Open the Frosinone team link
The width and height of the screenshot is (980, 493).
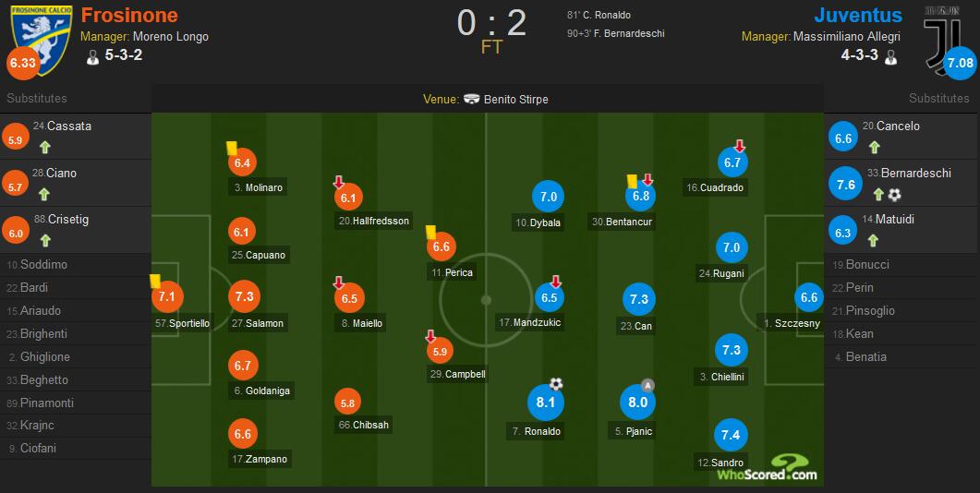point(129,16)
